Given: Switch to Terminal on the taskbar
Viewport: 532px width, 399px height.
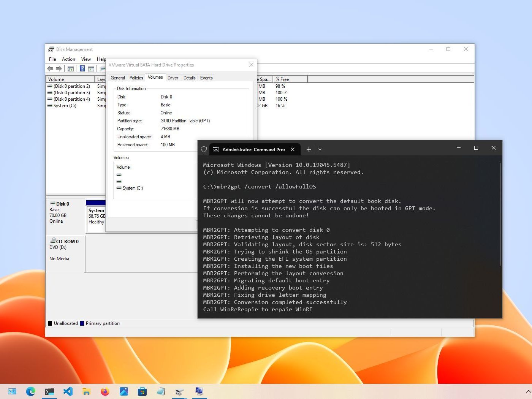Looking at the screenshot, I should click(49, 391).
